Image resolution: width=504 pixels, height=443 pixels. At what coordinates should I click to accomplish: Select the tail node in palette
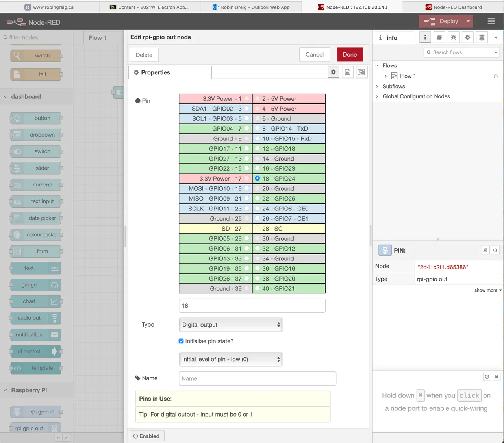36,74
